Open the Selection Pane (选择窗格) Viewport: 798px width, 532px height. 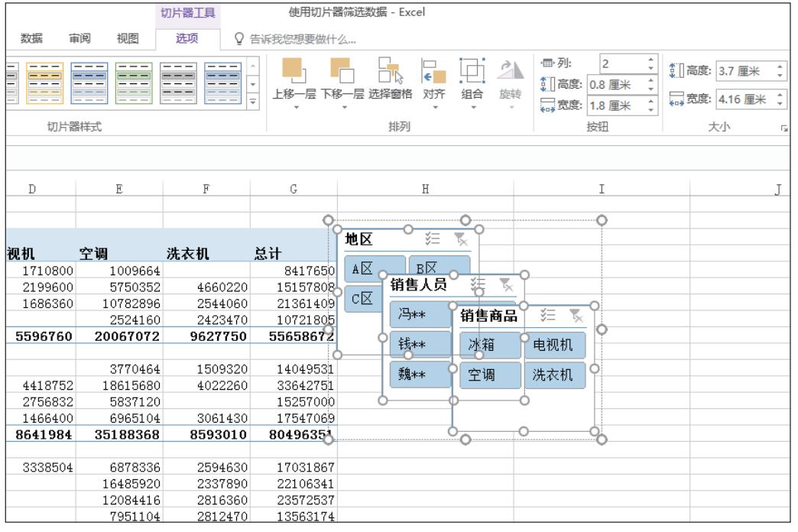click(x=391, y=71)
